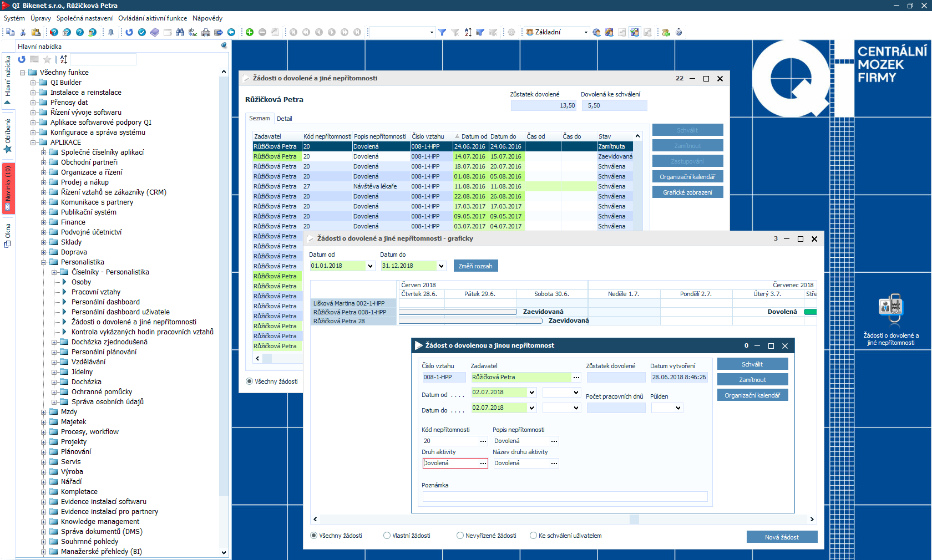This screenshot has width=932, height=560.
Task: Click the blue funnel filter icon
Action: point(442,32)
